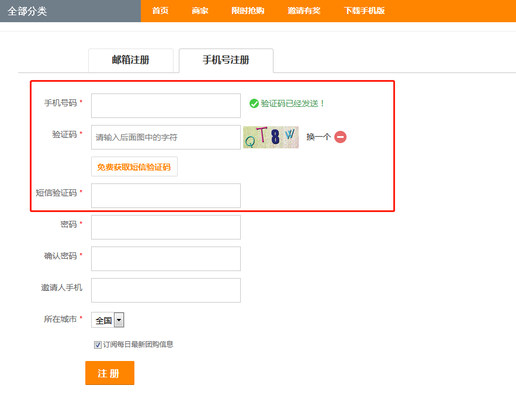
Task: Select the 手机号注册 tab
Action: [x=226, y=60]
